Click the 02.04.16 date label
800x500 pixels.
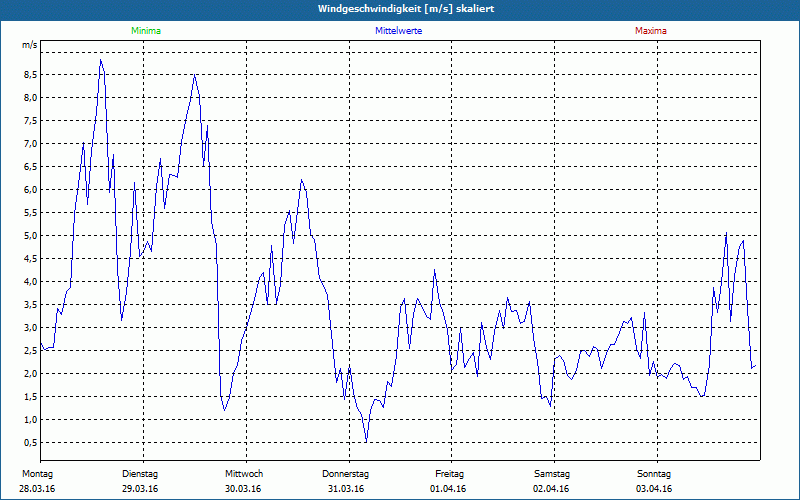click(x=551, y=489)
